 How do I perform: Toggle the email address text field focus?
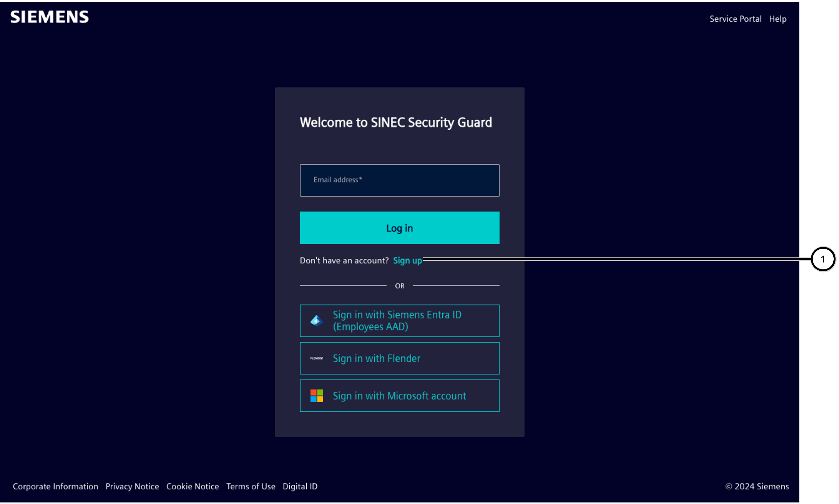(399, 179)
